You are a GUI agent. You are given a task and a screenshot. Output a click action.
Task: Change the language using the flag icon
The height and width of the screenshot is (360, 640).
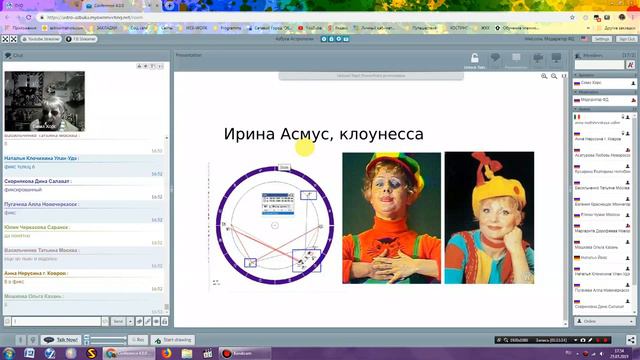click(584, 39)
